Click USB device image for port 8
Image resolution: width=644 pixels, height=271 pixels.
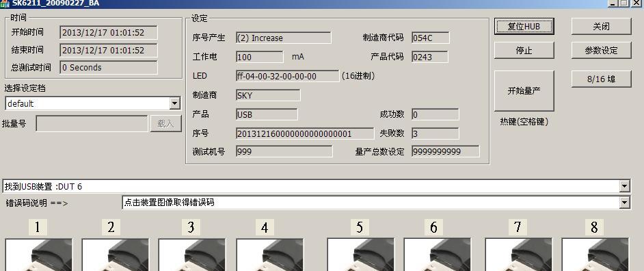coord(595,255)
